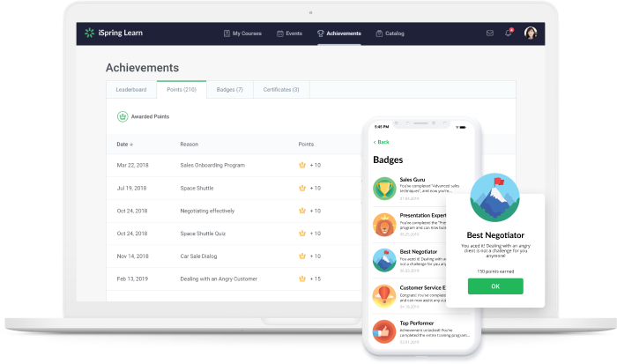Click the iSpring Learn logo
Viewport: 617px width, 364px height.
tap(114, 33)
